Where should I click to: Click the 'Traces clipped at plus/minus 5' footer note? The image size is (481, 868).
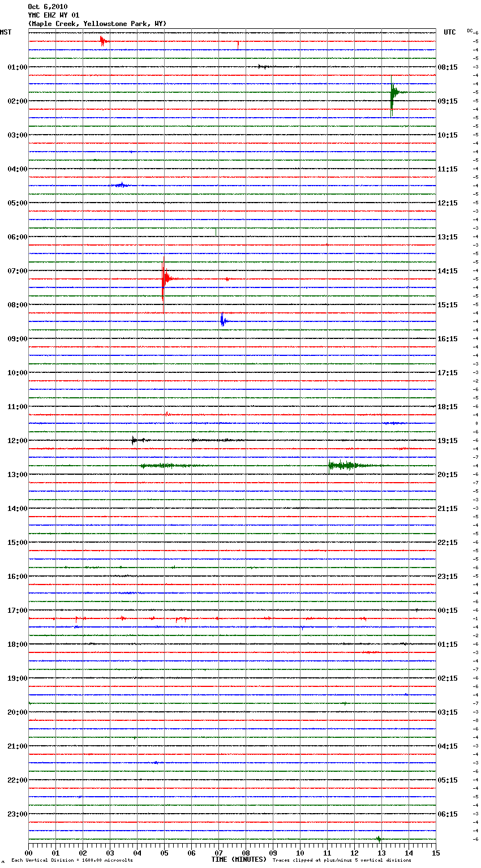[x=342, y=860]
